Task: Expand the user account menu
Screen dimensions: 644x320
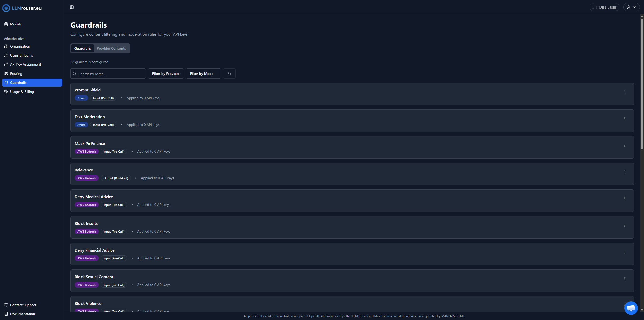Action: coord(631,7)
